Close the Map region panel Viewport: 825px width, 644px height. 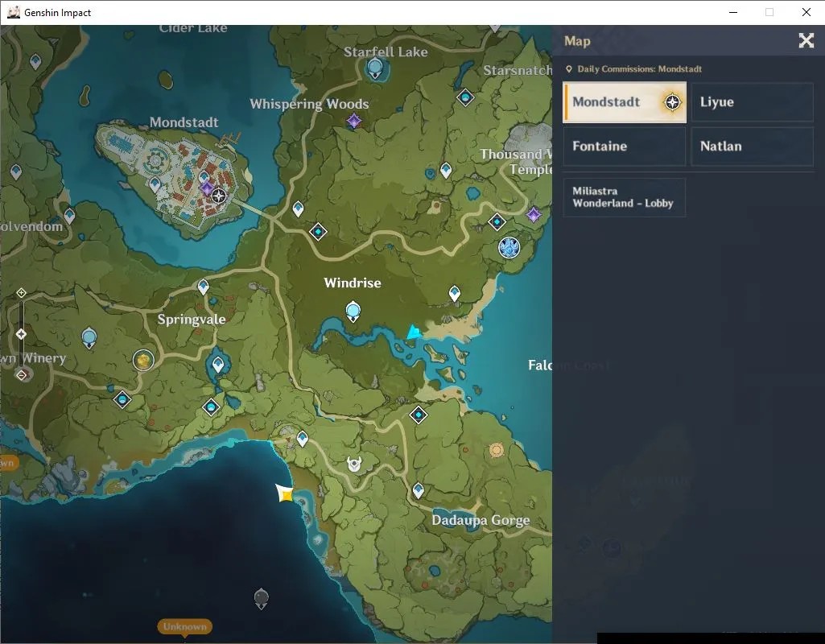coord(806,40)
